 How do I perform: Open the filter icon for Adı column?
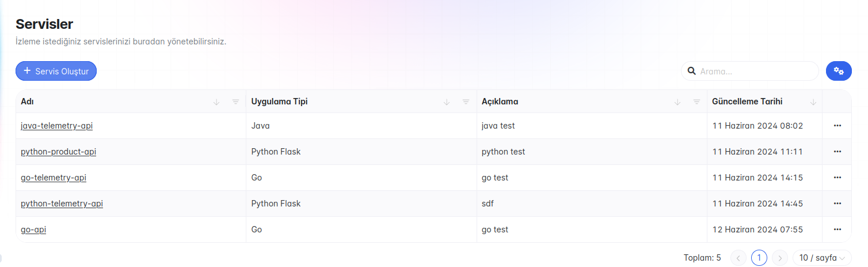click(x=235, y=102)
